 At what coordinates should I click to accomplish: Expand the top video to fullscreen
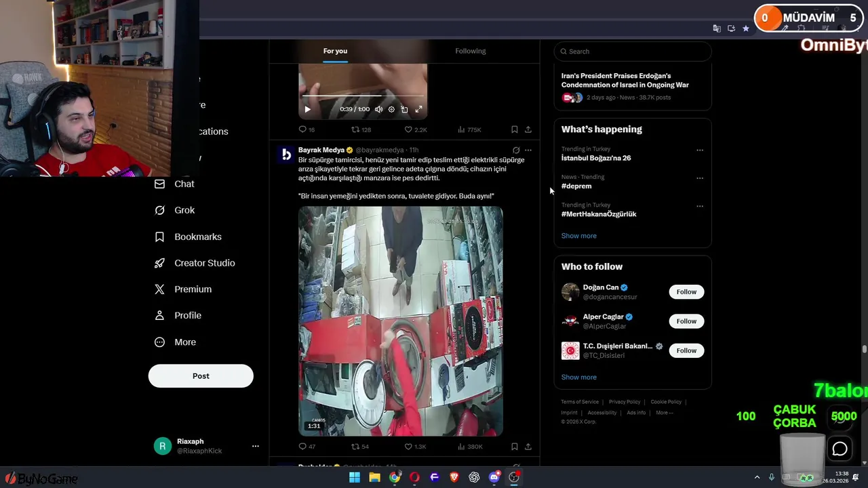(x=418, y=109)
